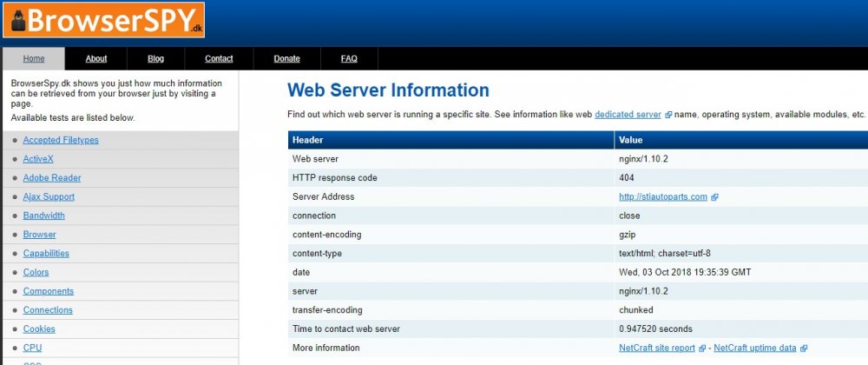The width and height of the screenshot is (868, 365).
Task: Open the Donate page
Action: [x=286, y=59]
